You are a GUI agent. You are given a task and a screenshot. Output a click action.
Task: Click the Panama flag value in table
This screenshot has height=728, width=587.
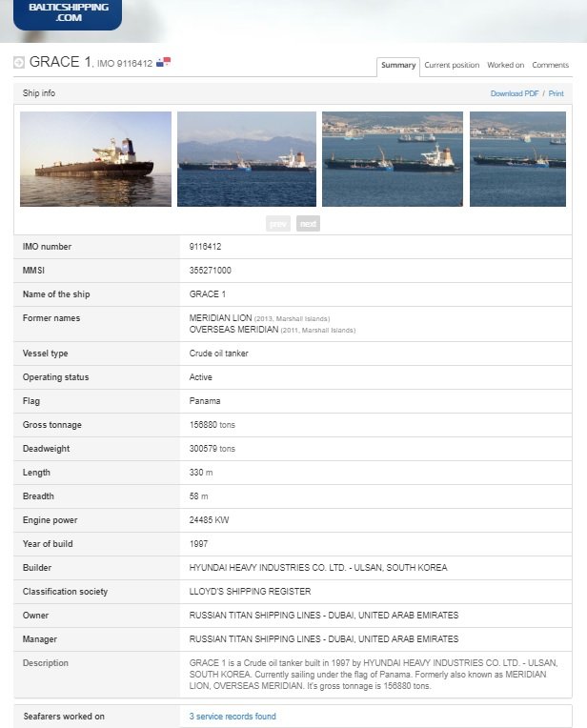click(x=205, y=400)
